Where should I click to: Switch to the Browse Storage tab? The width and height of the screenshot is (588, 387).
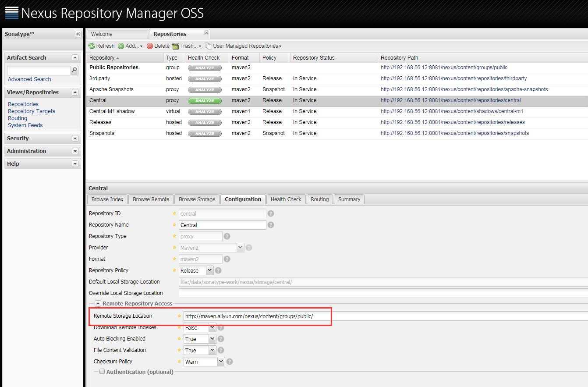[197, 199]
